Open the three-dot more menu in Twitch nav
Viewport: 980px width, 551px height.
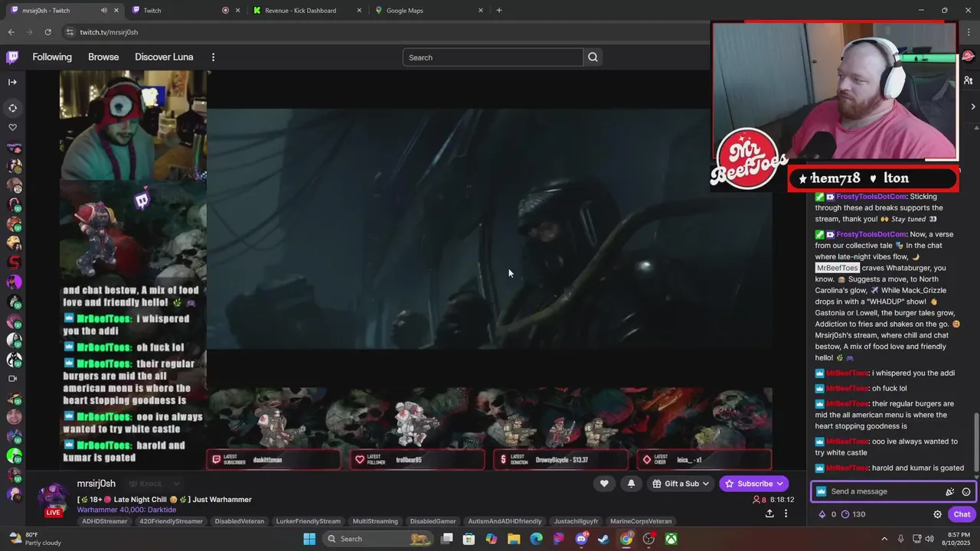pos(213,57)
